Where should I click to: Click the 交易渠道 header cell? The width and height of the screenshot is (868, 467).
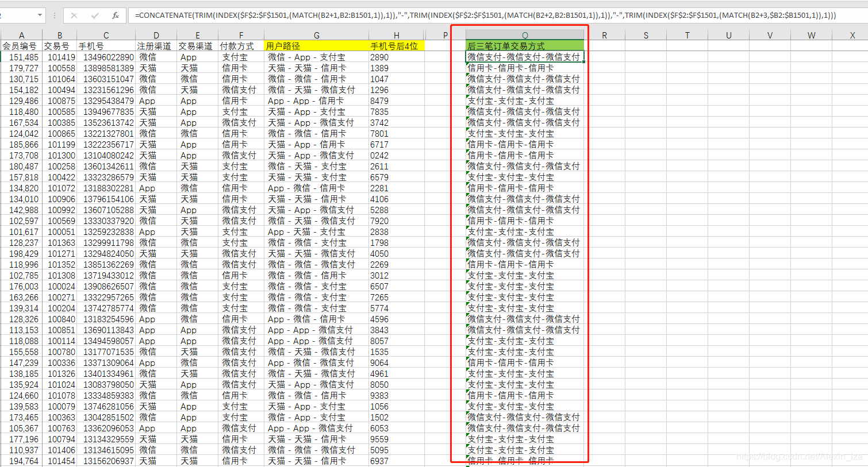click(198, 46)
